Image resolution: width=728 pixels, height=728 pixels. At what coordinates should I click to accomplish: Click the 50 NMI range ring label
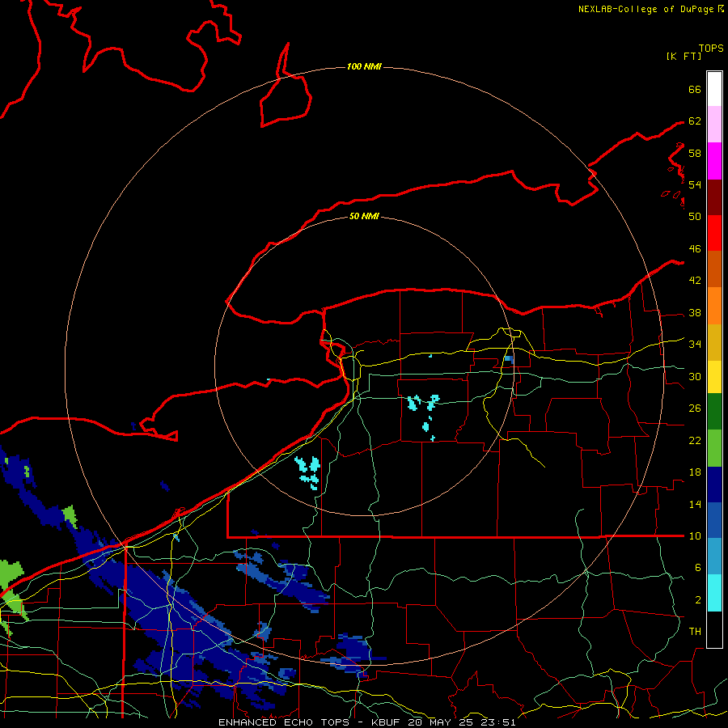point(364,216)
